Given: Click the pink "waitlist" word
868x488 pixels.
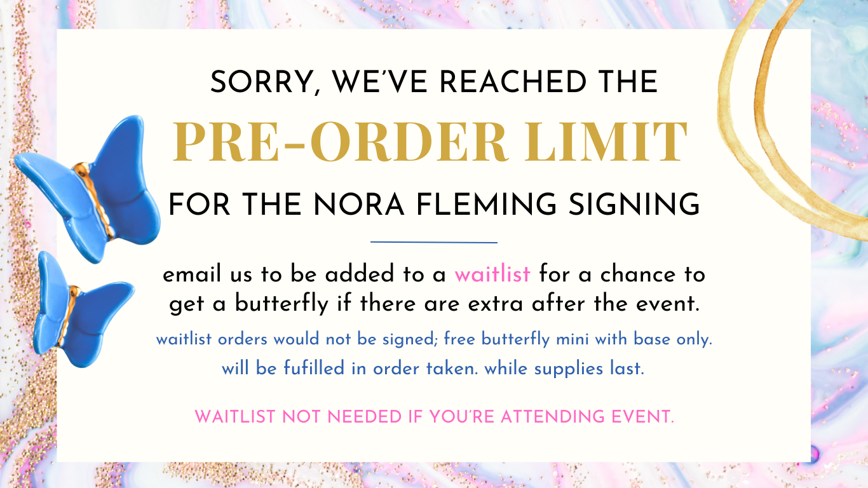Looking at the screenshot, I should point(492,275).
